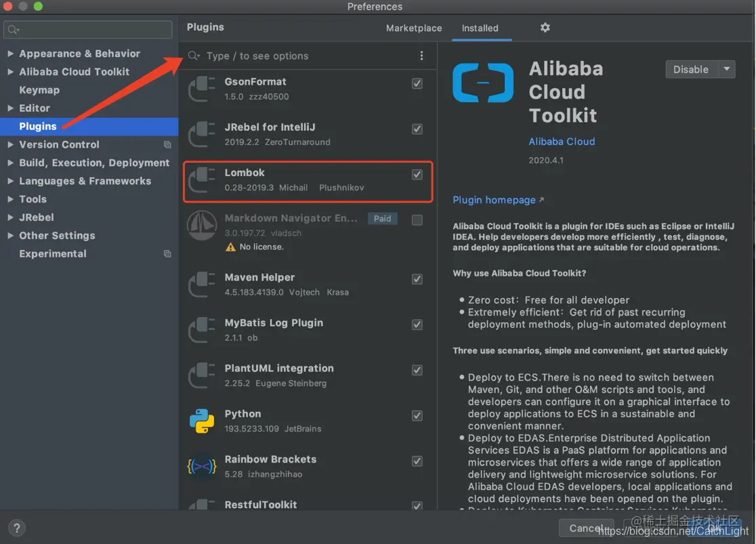Switch to the Installed tab

(480, 28)
